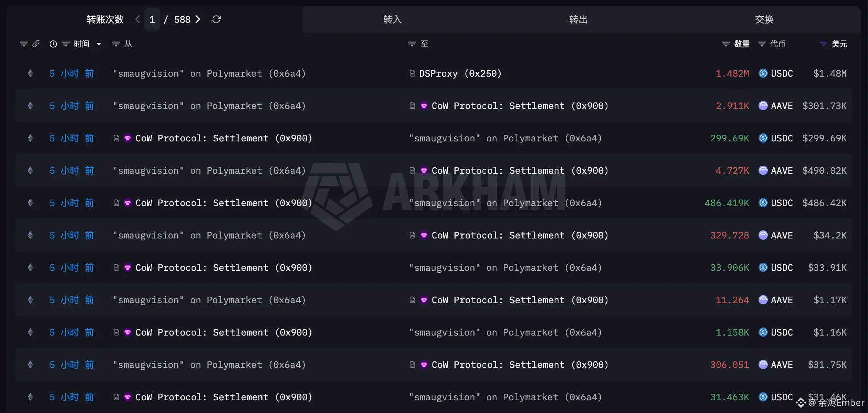
Task: Click the clock icon beside 时间
Action: [x=53, y=44]
